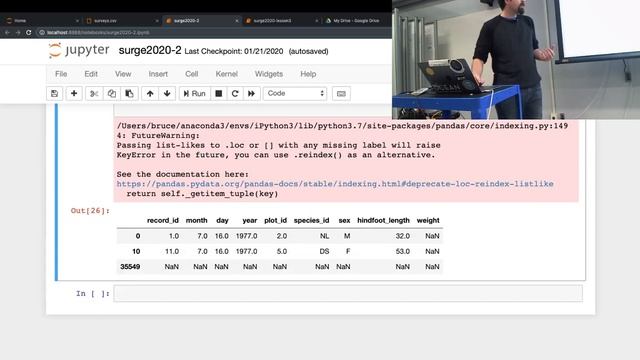
Task: Click the year column header
Action: [x=250, y=220]
